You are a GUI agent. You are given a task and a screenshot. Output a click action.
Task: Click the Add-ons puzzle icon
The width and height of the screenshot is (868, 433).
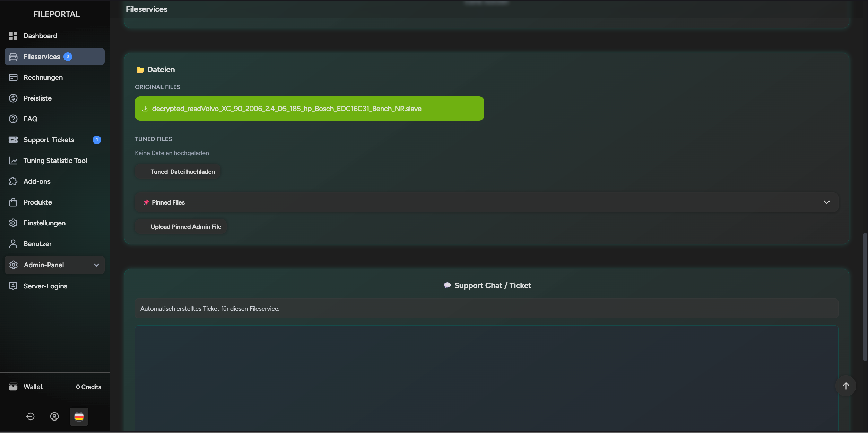pos(13,181)
